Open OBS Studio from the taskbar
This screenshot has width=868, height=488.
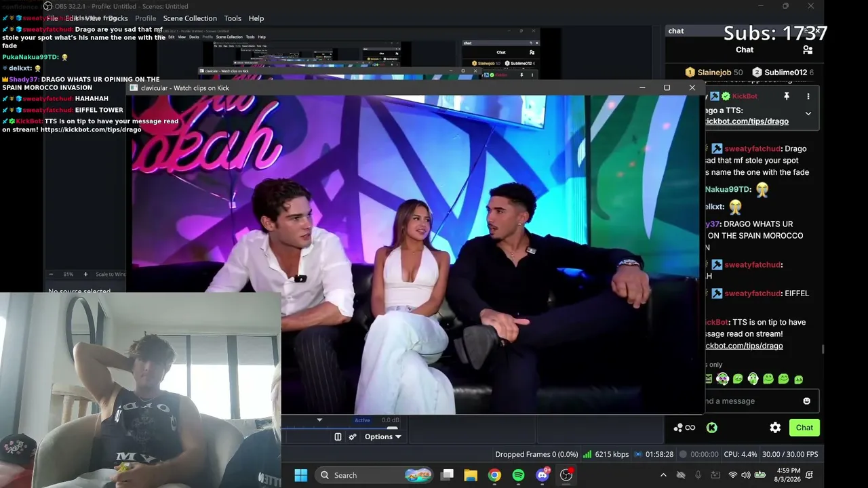(566, 475)
